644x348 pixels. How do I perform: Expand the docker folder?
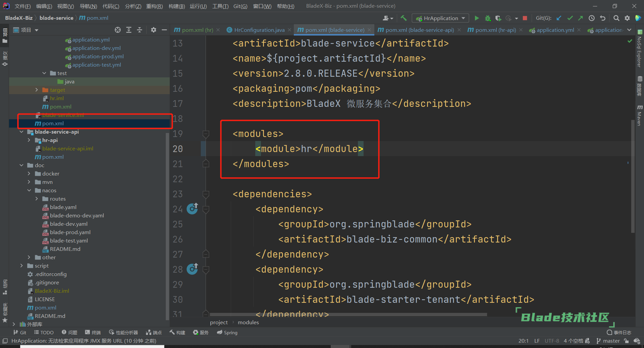point(29,173)
